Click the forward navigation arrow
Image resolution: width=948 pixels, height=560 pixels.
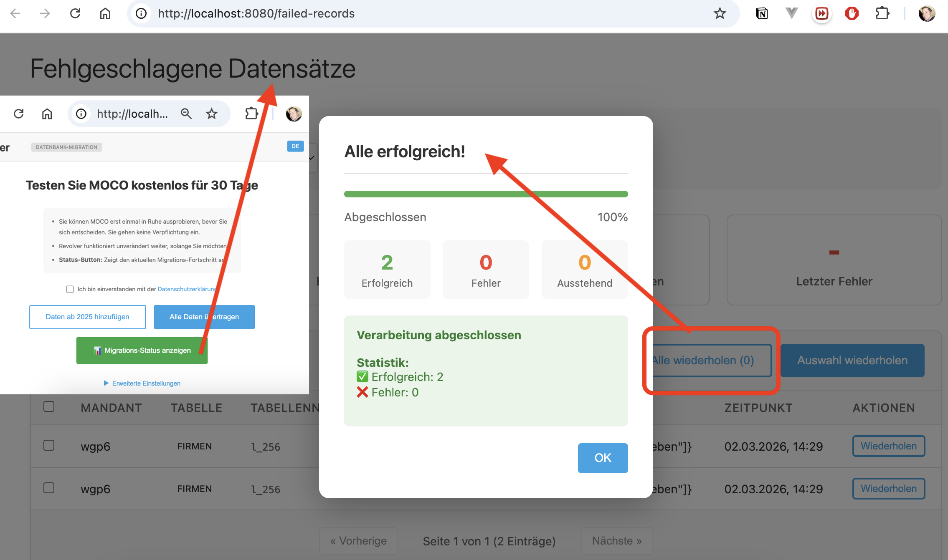point(45,14)
